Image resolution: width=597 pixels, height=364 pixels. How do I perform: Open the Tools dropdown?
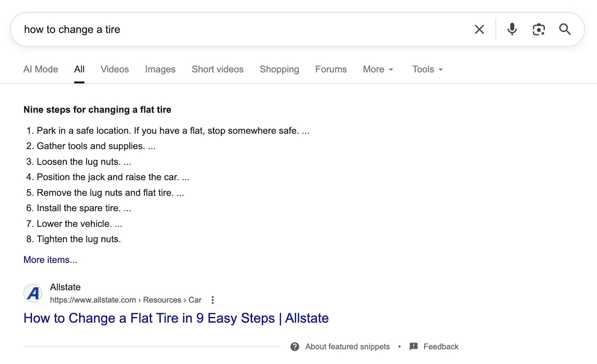click(427, 69)
